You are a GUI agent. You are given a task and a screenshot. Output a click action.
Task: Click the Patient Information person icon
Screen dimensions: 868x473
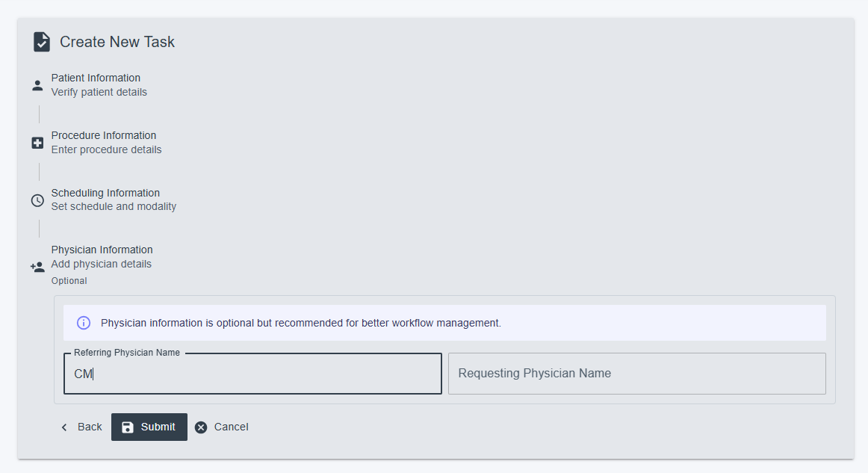37,85
